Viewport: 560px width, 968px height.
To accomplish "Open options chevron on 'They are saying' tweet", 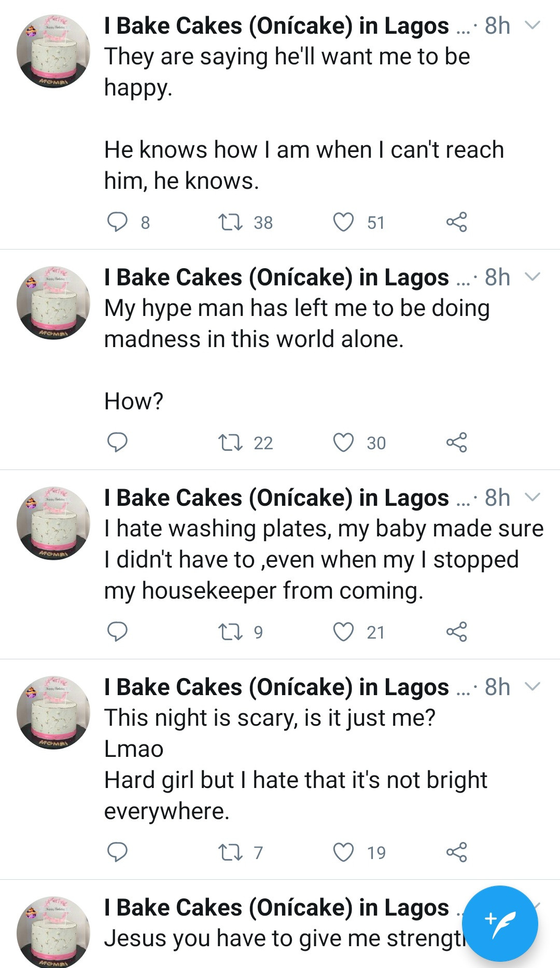I will coord(533,25).
